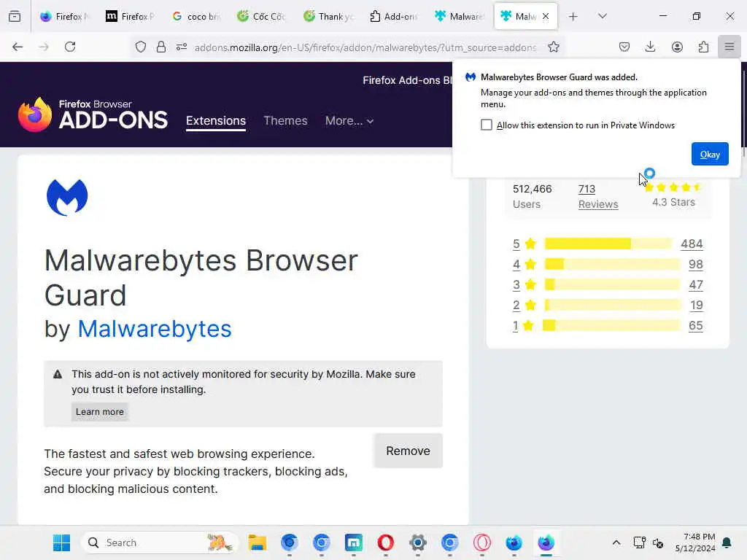
Task: Reload the current page
Action: click(x=70, y=47)
